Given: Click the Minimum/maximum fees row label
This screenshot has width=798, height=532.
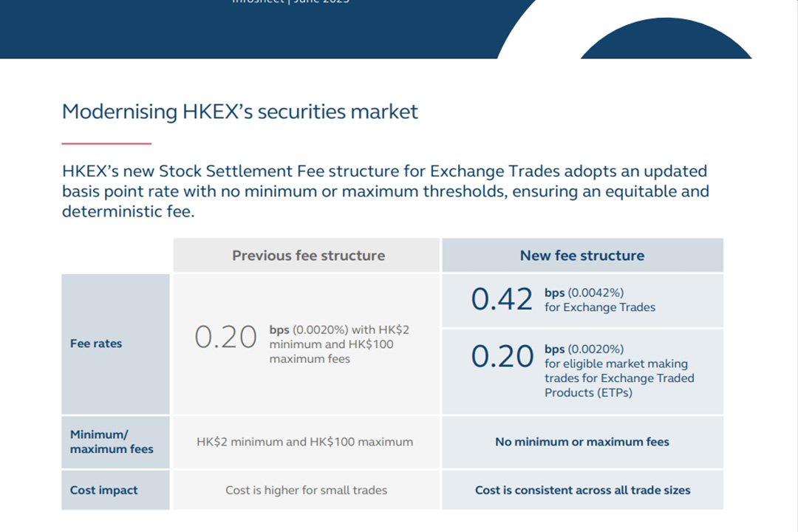Looking at the screenshot, I should [x=112, y=441].
